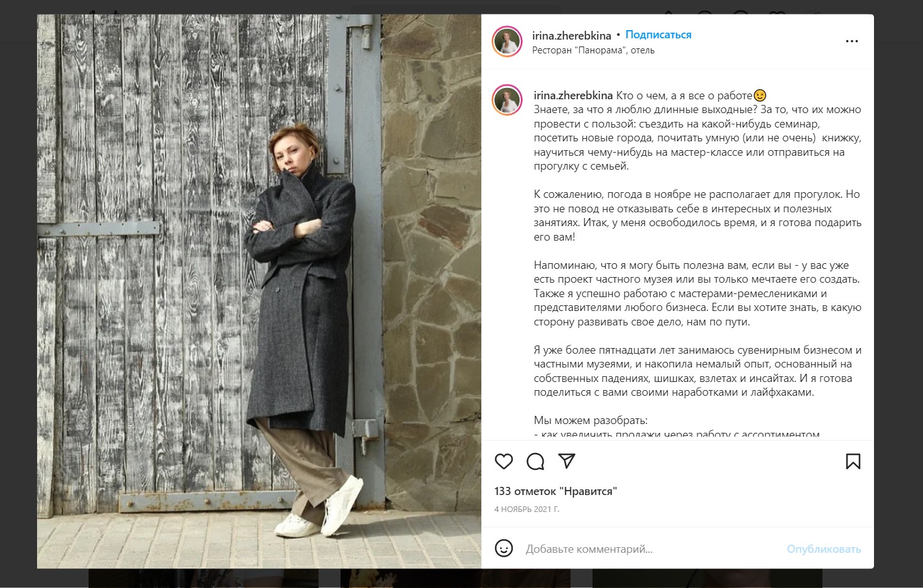Image resolution: width=923 pixels, height=588 pixels.
Task: Follow via Подписаться link
Action: tap(658, 35)
